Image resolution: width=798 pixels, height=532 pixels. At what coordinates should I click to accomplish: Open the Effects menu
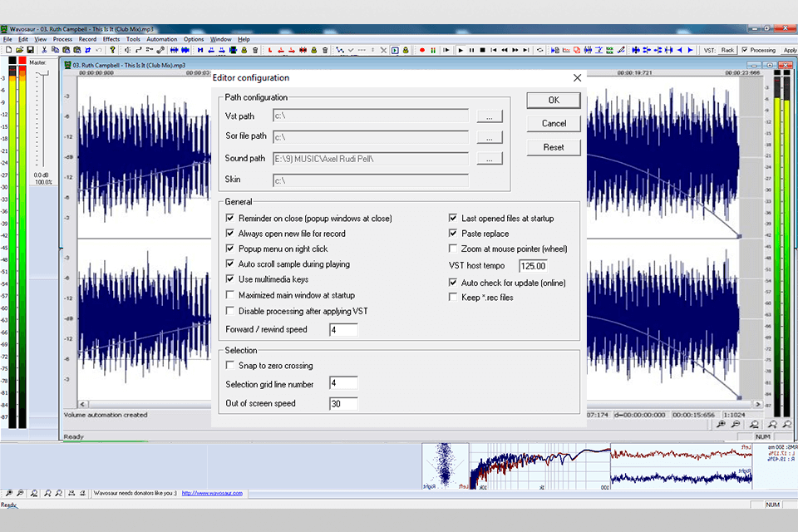111,39
